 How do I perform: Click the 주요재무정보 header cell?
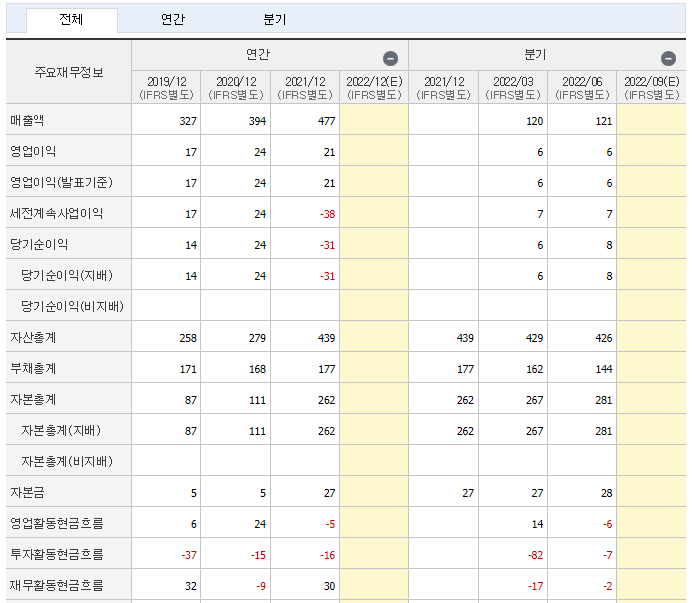(x=69, y=72)
